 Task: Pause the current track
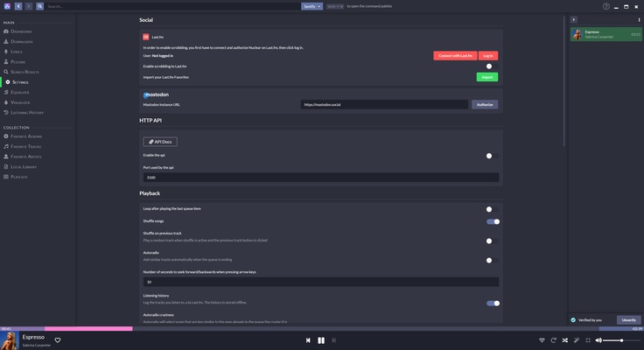pos(321,340)
